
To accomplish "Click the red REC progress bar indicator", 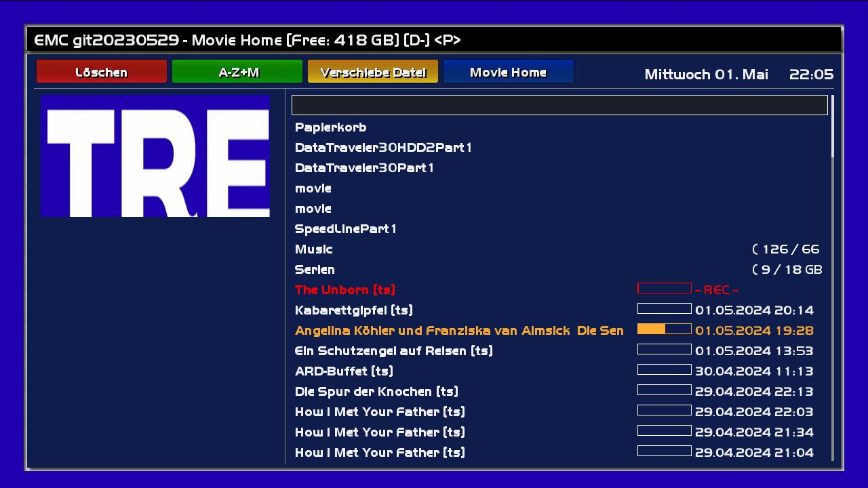I will click(664, 289).
